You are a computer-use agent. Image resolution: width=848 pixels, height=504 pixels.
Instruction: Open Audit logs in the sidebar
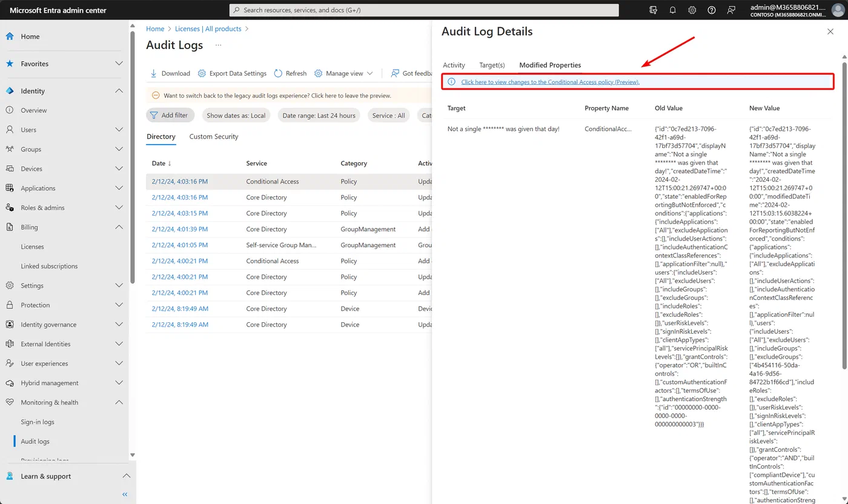(35, 441)
